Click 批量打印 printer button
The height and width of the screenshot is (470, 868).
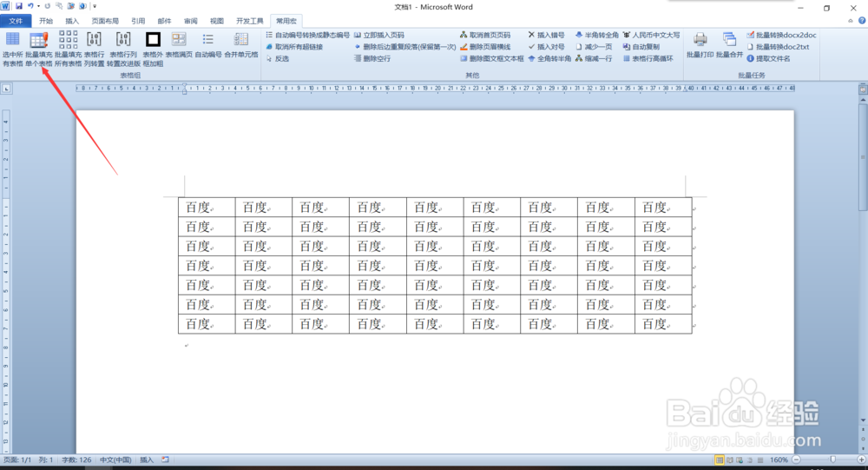pyautogui.click(x=700, y=45)
